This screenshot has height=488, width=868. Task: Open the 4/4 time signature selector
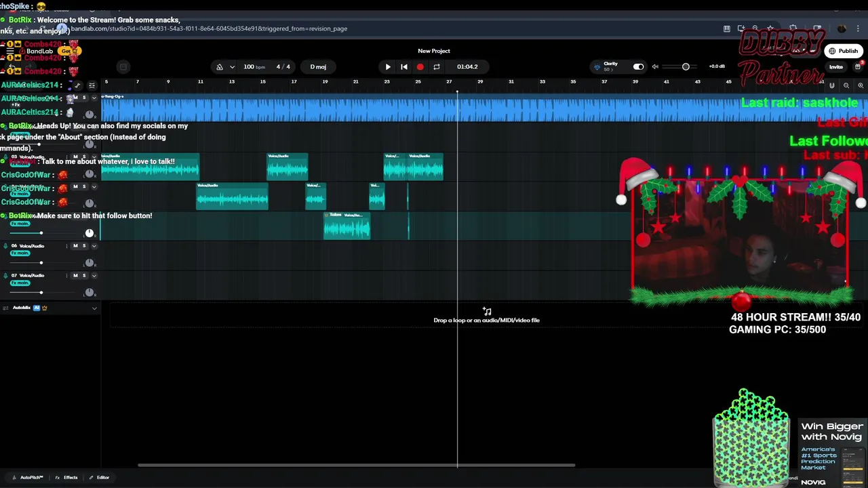(x=283, y=66)
